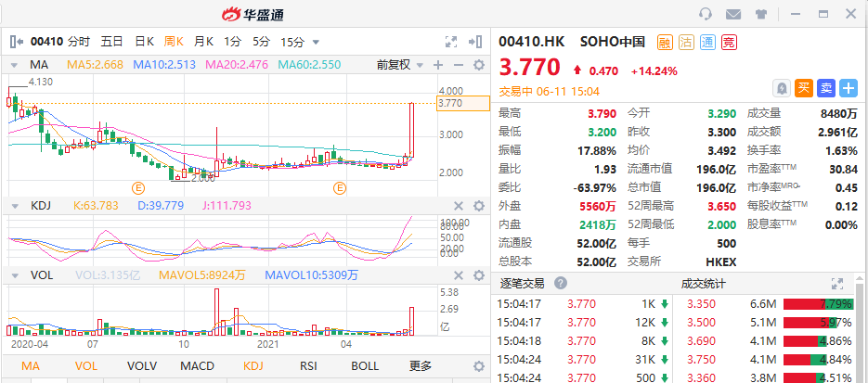The width and height of the screenshot is (868, 383).
Task: Toggle RSI indicator in bottom bar
Action: point(308,366)
